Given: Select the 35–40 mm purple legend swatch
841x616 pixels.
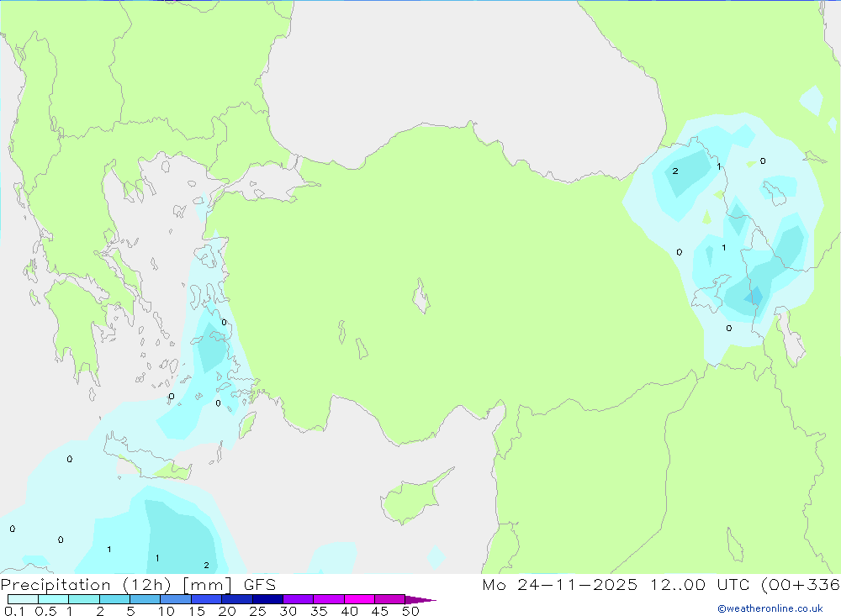Looking at the screenshot, I should [x=328, y=599].
